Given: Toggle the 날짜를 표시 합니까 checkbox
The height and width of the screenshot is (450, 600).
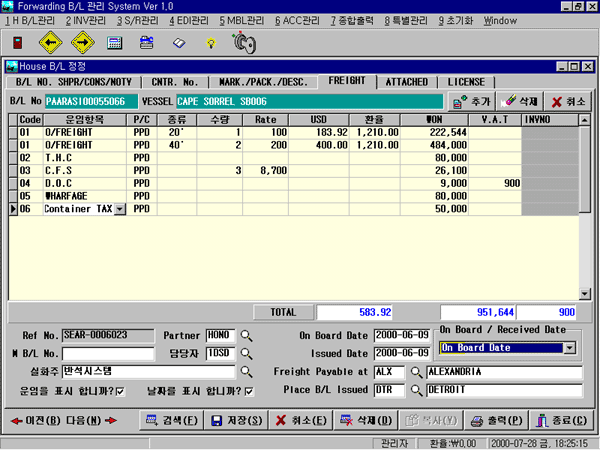Looking at the screenshot, I should pyautogui.click(x=249, y=391).
